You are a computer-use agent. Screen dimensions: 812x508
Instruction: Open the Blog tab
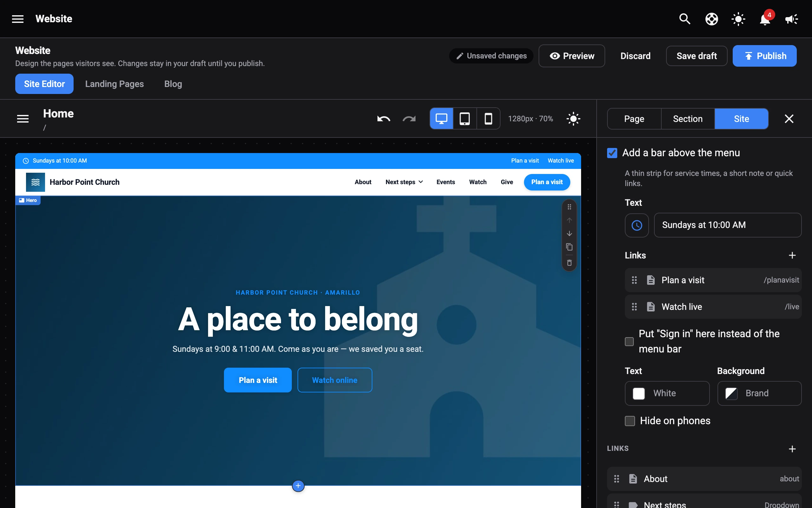pyautogui.click(x=173, y=84)
